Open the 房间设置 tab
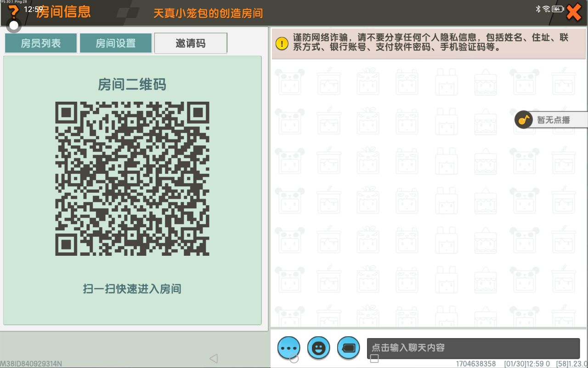Viewport: 588px width, 368px height. click(x=116, y=43)
